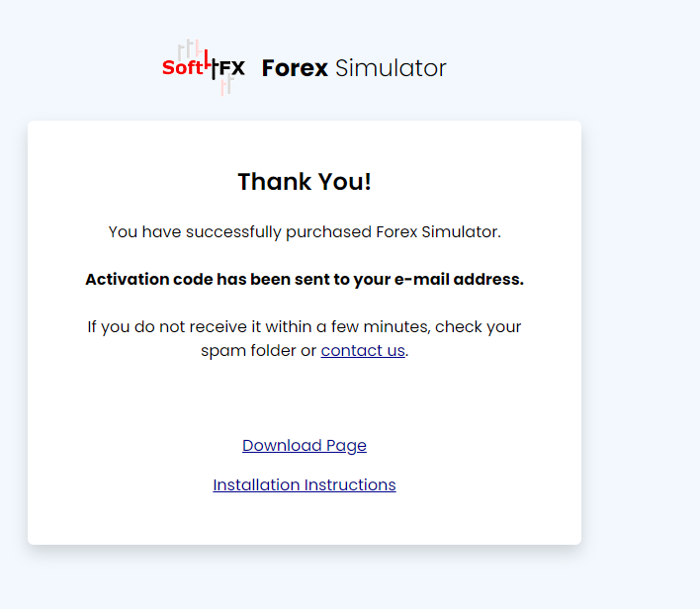Image resolution: width=700 pixels, height=609 pixels.
Task: Open the Download Page link
Action: click(x=305, y=445)
